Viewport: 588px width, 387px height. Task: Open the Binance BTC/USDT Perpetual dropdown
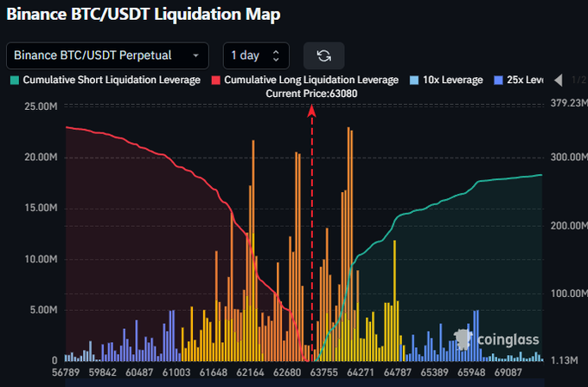(107, 55)
